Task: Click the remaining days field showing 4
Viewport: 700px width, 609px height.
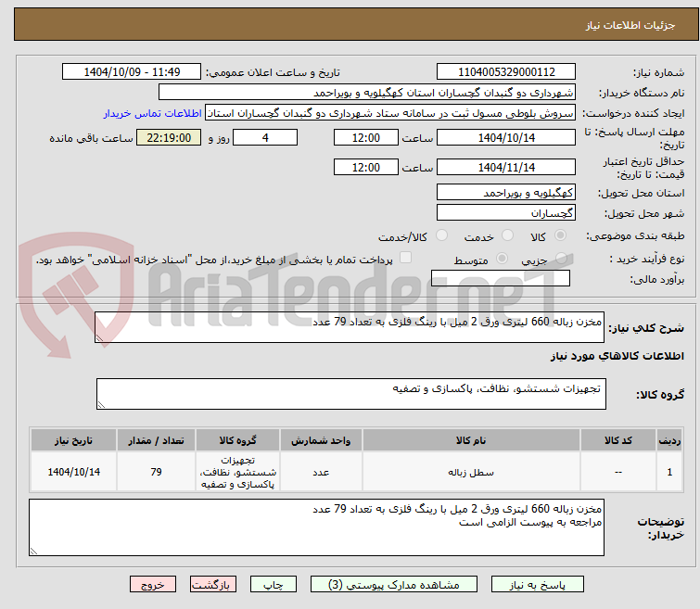Action: tap(265, 137)
